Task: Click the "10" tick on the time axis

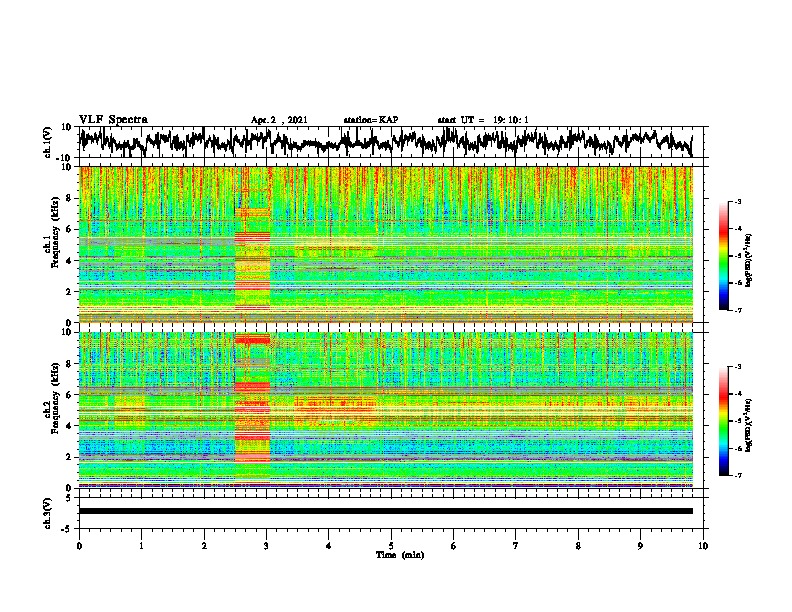Action: coord(703,546)
